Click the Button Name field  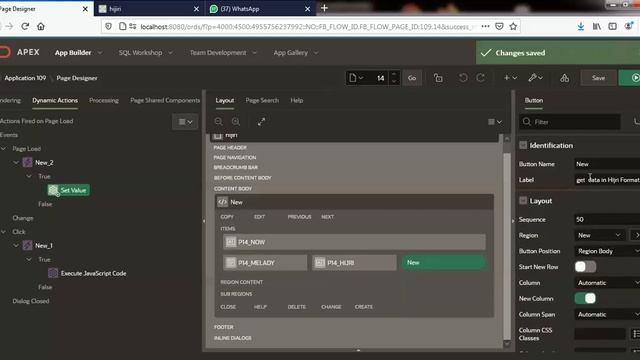(607, 164)
